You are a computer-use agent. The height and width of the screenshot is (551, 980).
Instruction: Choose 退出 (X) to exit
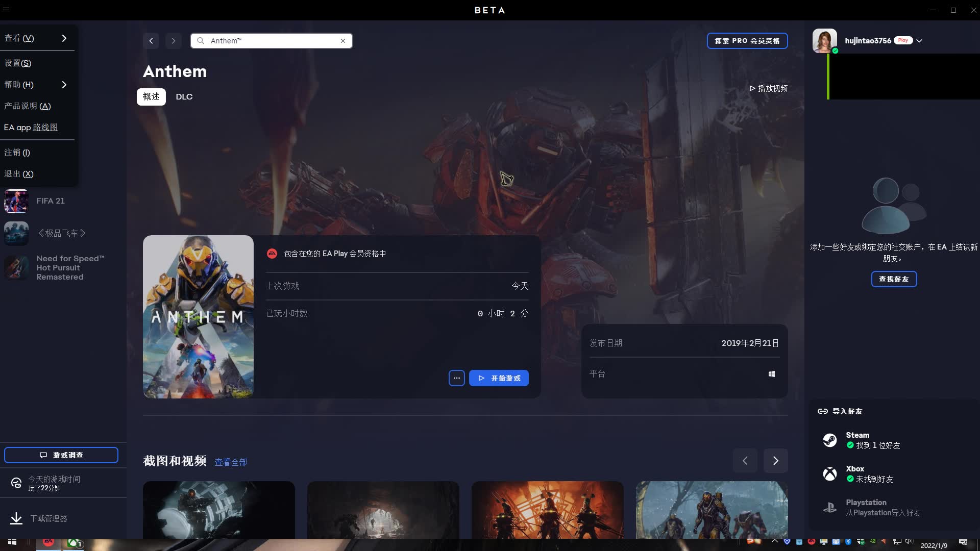(37, 174)
